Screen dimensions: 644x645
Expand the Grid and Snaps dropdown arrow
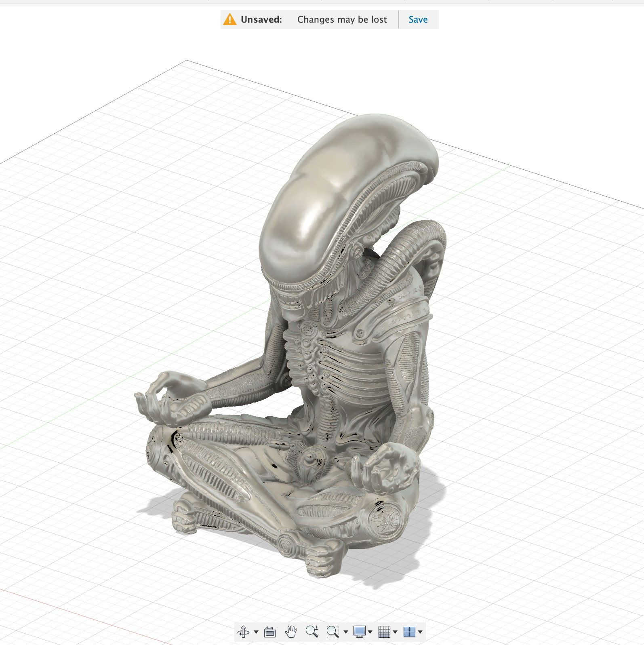click(x=395, y=632)
